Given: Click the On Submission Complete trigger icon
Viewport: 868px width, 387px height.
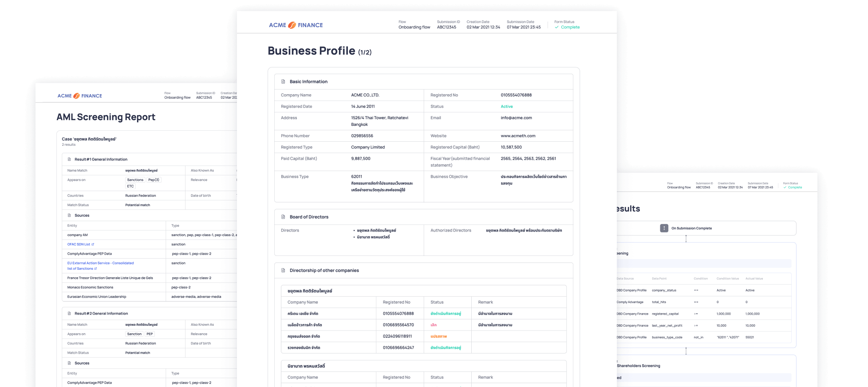Looking at the screenshot, I should click(664, 228).
